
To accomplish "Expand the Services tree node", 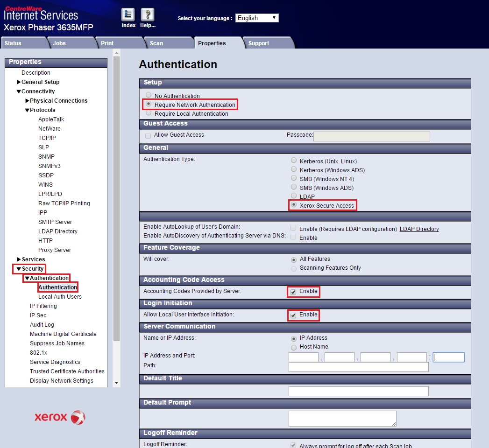I will [x=19, y=259].
